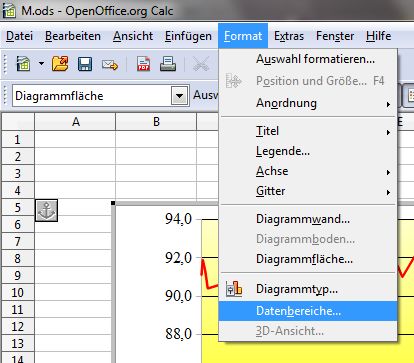Expand the Anordnung submenu
The image size is (414, 363).
pos(308,103)
